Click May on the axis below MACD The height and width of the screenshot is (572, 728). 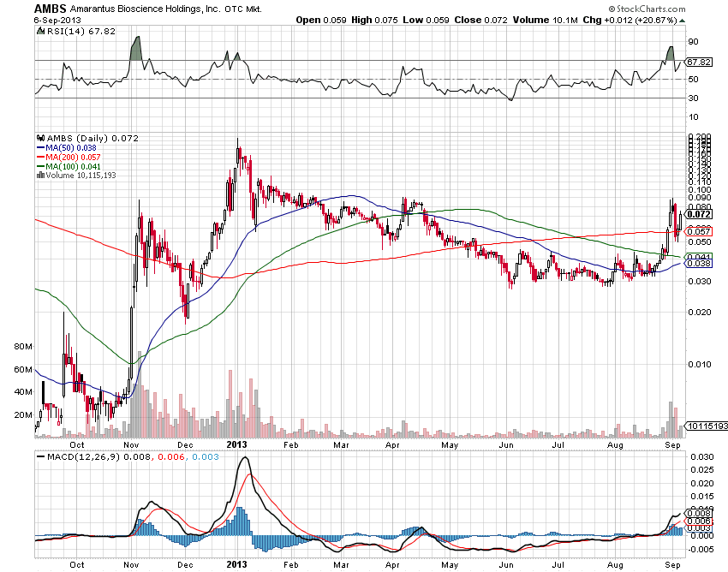(x=450, y=565)
